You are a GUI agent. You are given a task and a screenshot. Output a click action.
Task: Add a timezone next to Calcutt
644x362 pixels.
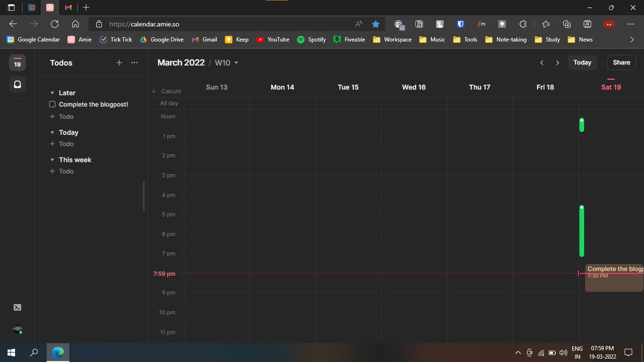(x=154, y=92)
